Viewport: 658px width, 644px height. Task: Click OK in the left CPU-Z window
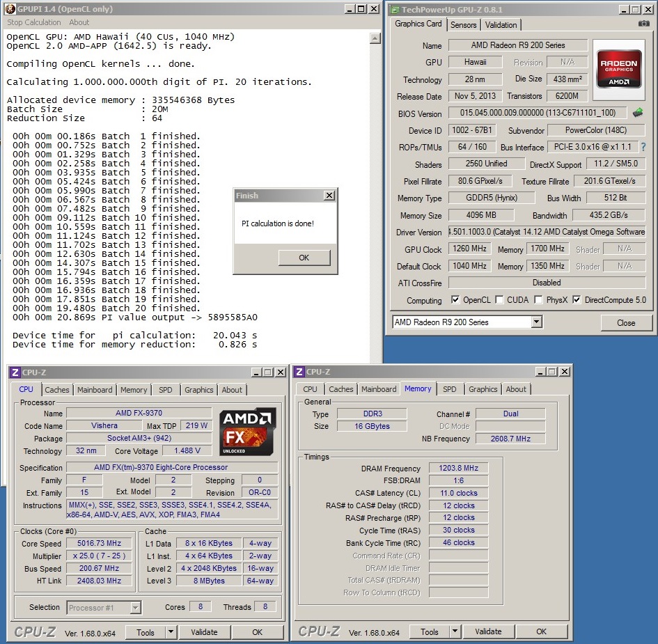(x=257, y=632)
